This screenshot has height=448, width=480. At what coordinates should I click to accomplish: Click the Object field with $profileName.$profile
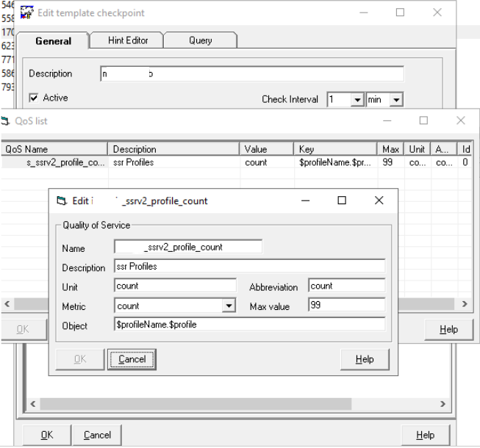249,325
